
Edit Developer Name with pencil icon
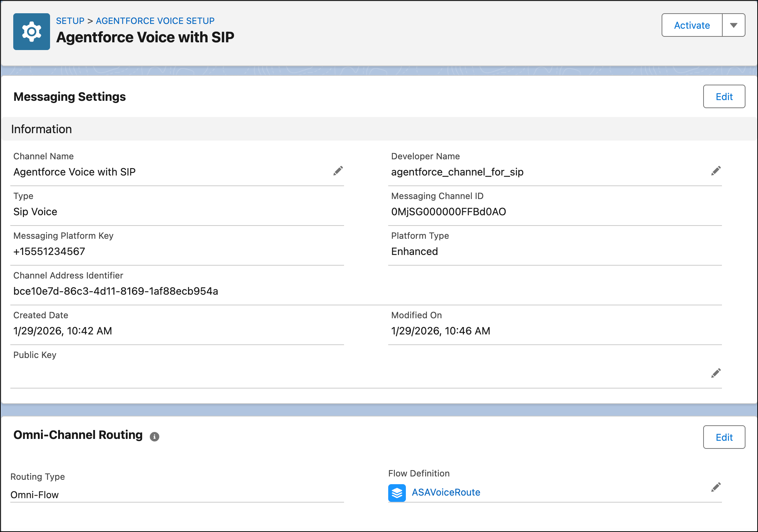coord(716,171)
